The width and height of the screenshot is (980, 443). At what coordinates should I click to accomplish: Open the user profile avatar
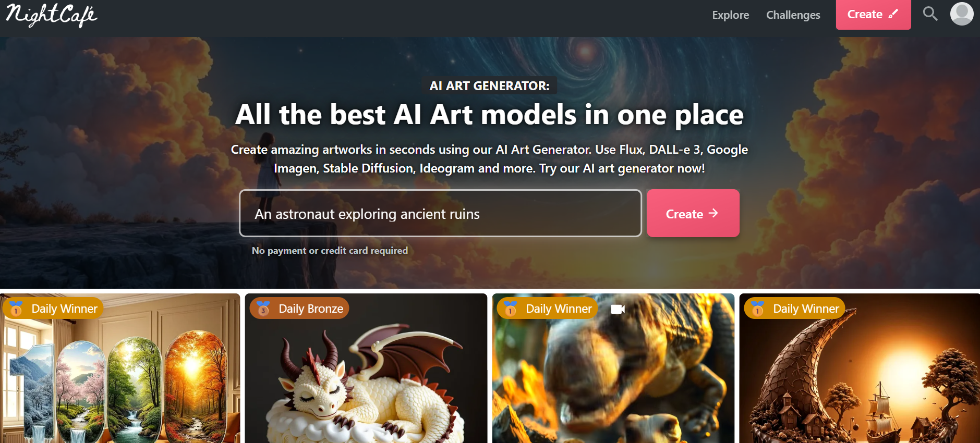[962, 14]
